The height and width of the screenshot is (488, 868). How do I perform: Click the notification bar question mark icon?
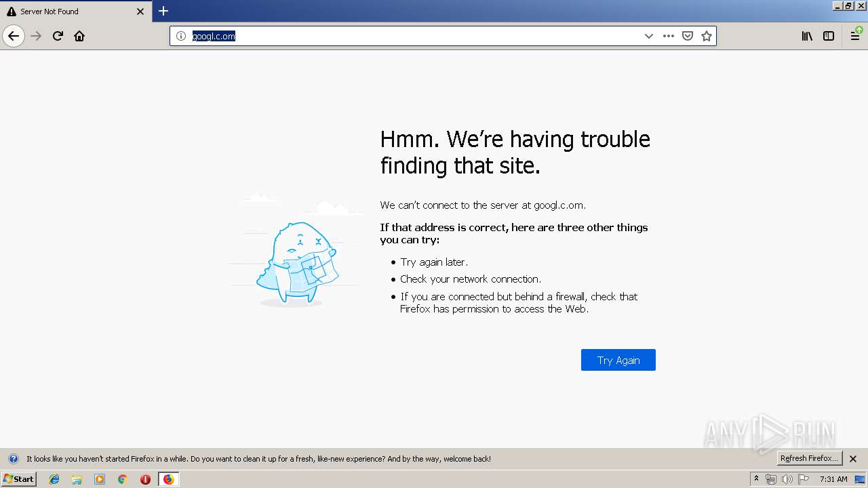[x=13, y=459]
